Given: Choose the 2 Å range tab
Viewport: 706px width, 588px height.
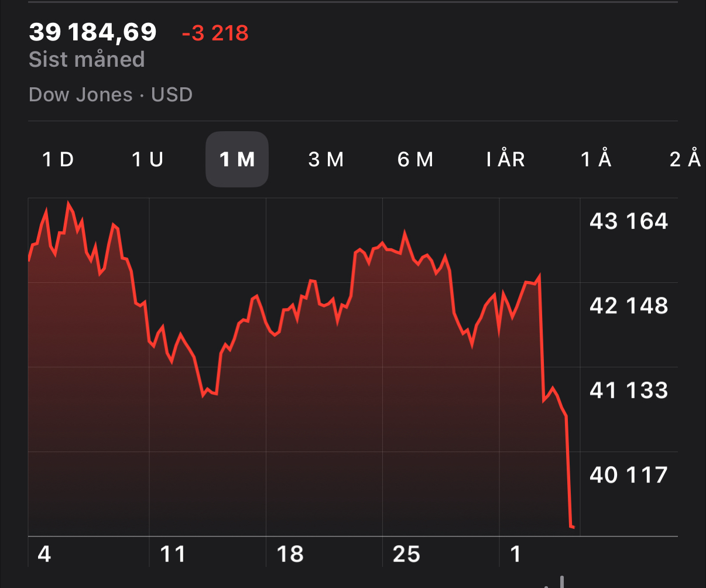Looking at the screenshot, I should click(x=685, y=159).
